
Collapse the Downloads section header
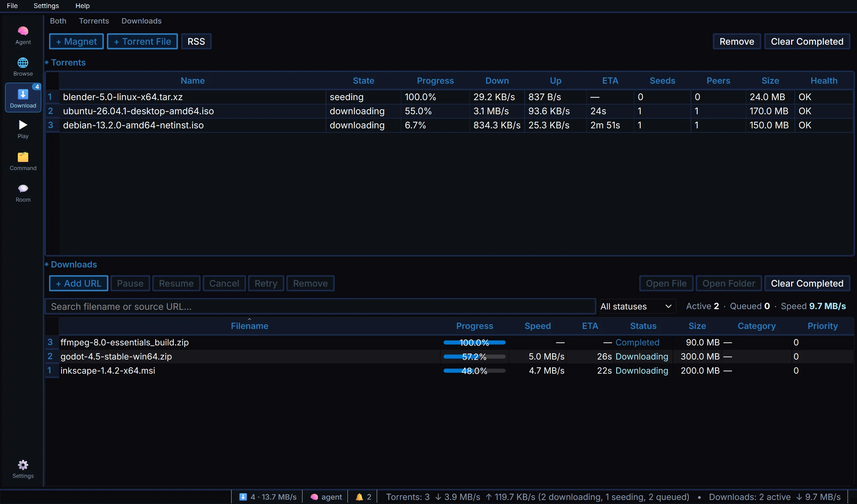[x=71, y=264]
